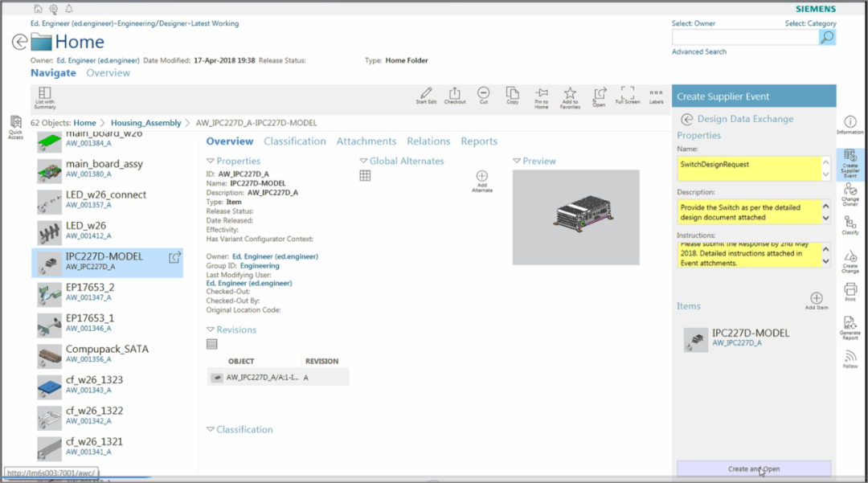This screenshot has width=868, height=483.
Task: Switch to the Attachments tab
Action: point(366,141)
